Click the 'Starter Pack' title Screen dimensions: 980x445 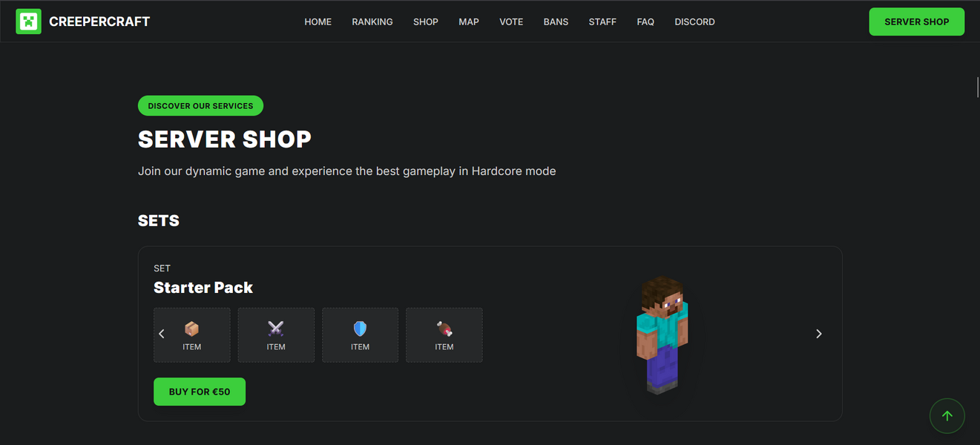click(203, 288)
